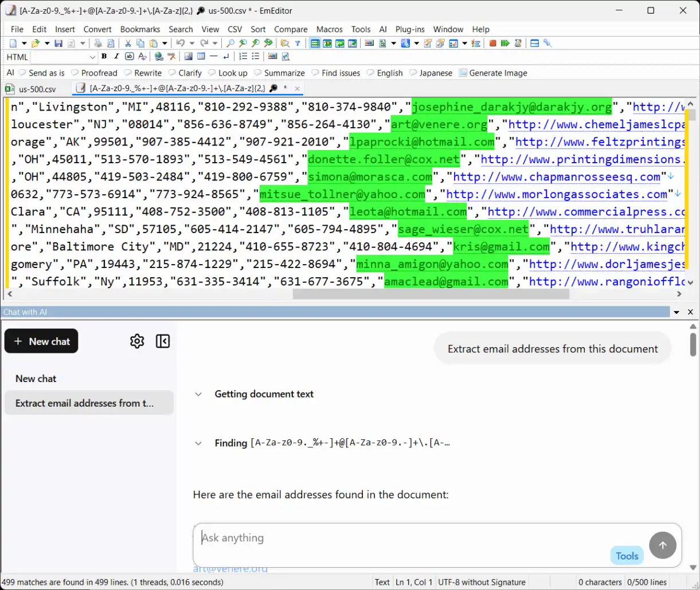Viewport: 700px width, 590px height.
Task: Toggle Italic formatting in HTML toolbar
Action: click(116, 57)
